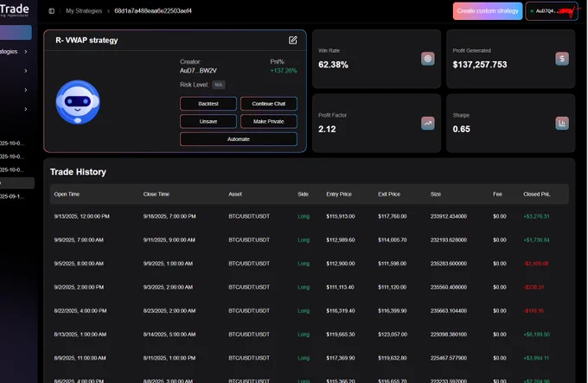This screenshot has height=383, width=588.
Task: Click the Continue Chat button
Action: pos(269,104)
